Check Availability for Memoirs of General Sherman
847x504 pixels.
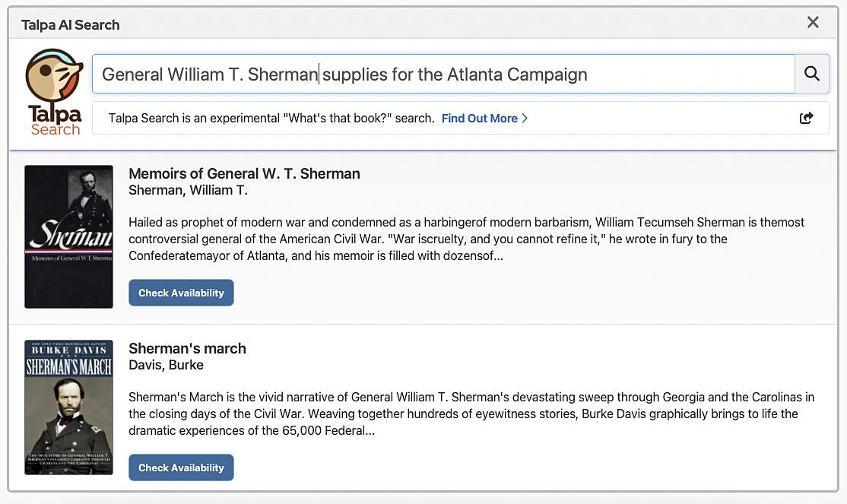coord(181,293)
